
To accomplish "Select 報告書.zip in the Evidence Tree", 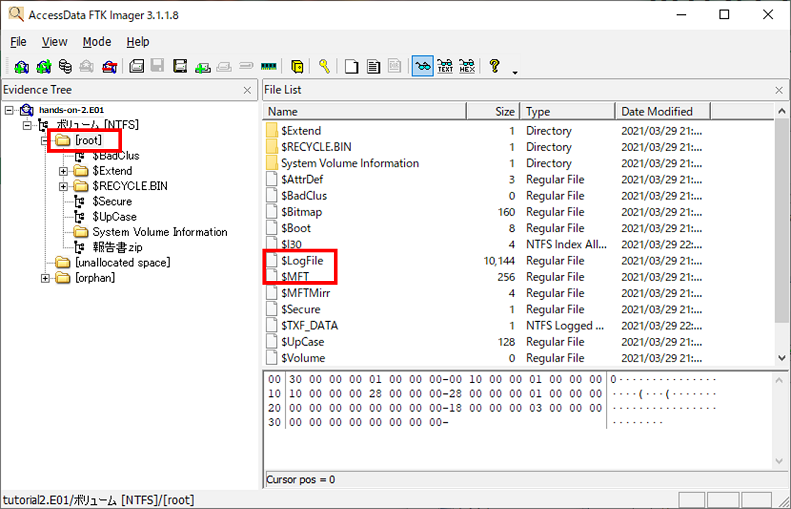I will 118,247.
